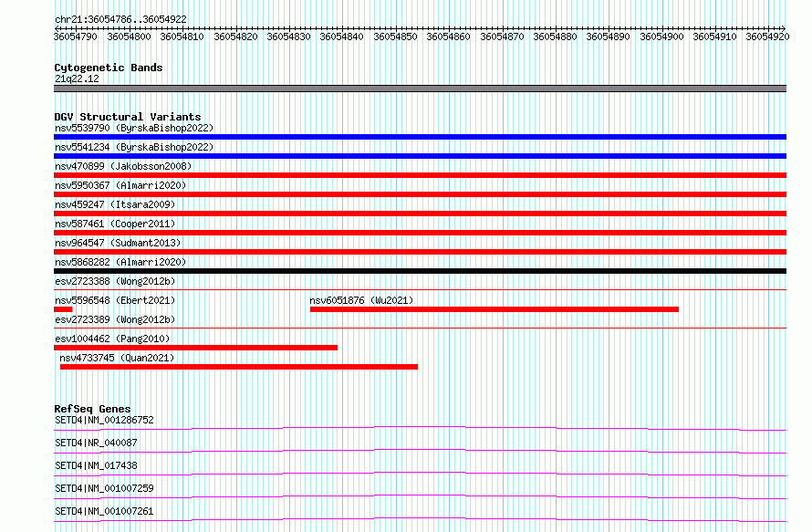
Task: Click ruler position 36054860
Action: pos(449,37)
